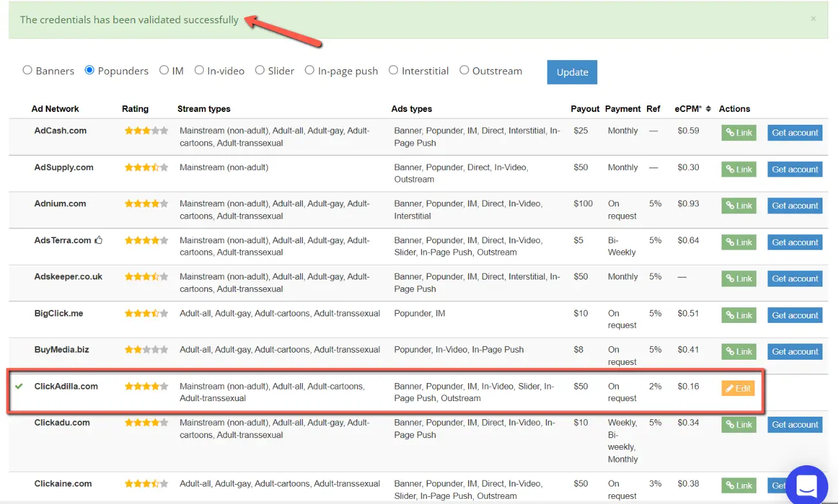Click Get account for BigClick.me
This screenshot has width=838, height=504.
pyautogui.click(x=795, y=316)
